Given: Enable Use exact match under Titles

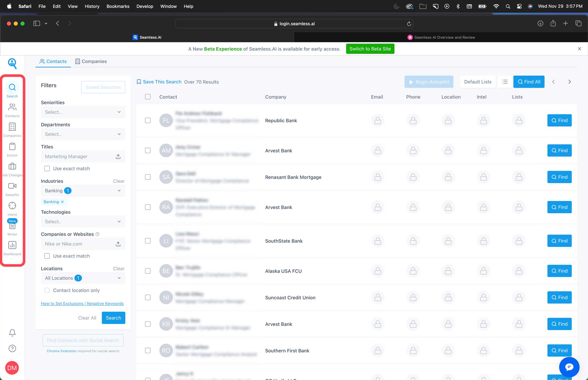Looking at the screenshot, I should (x=47, y=168).
